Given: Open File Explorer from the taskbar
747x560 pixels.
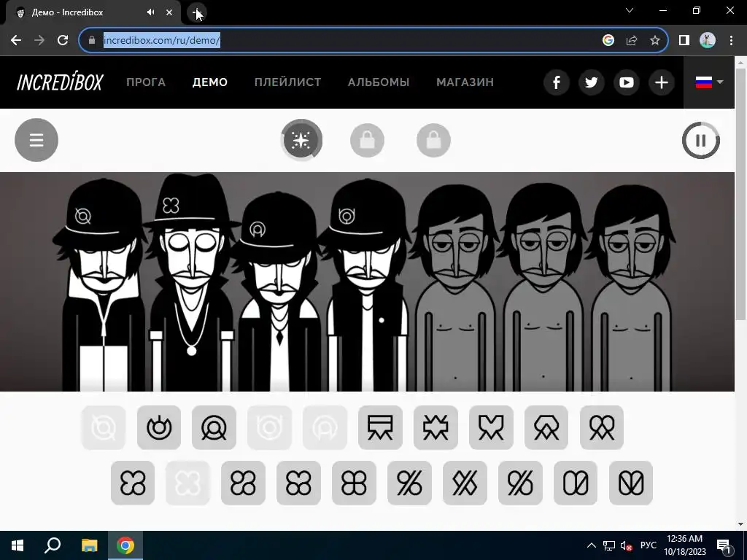Looking at the screenshot, I should (x=89, y=545).
